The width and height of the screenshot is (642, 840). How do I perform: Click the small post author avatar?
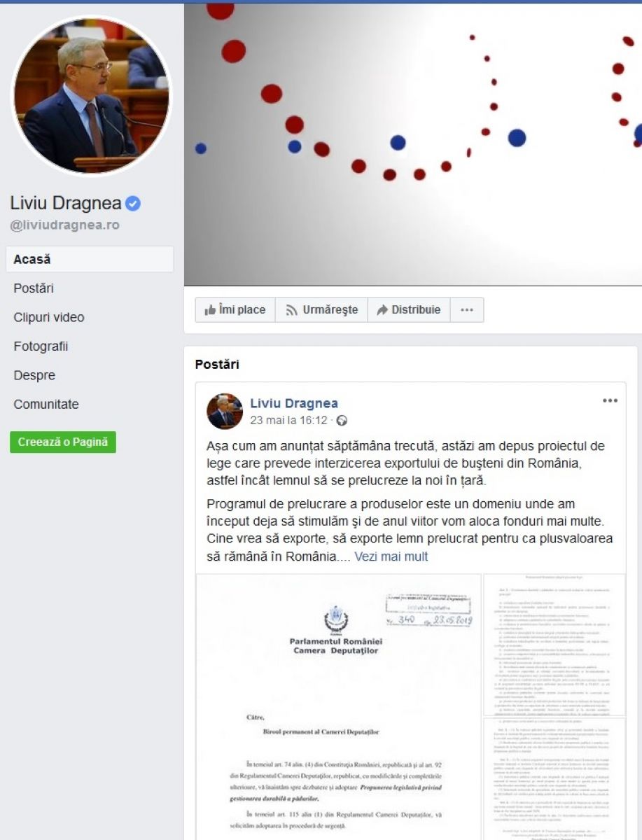click(x=225, y=411)
